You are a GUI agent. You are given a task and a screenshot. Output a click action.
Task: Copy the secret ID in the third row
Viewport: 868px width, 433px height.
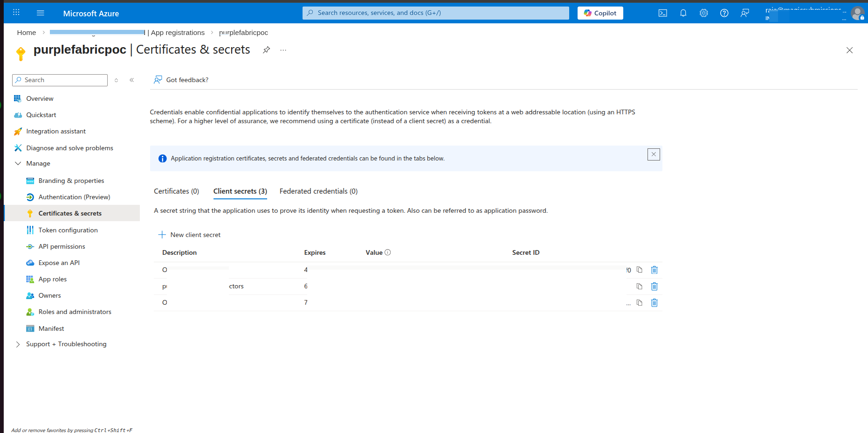[640, 303]
